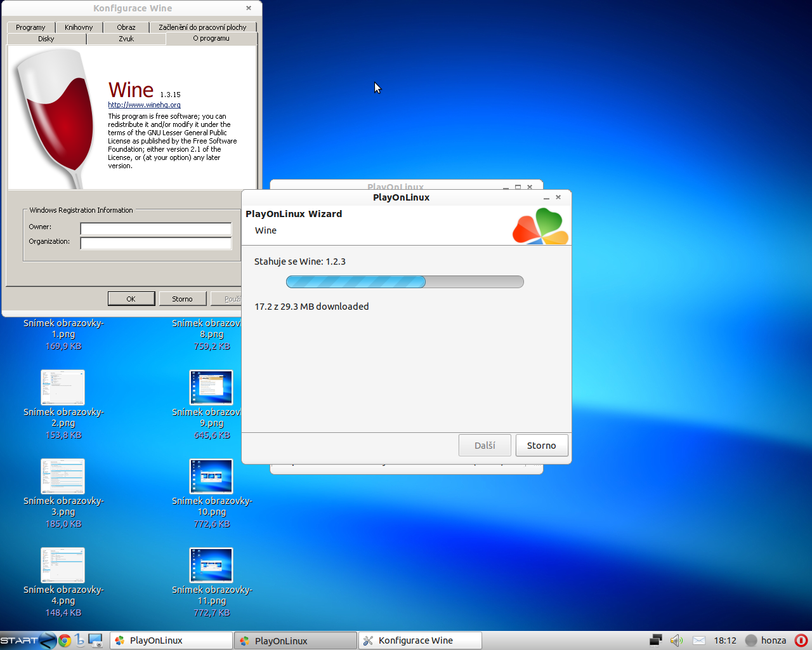Switch to the Zvuk tab
The image size is (812, 650).
[126, 39]
